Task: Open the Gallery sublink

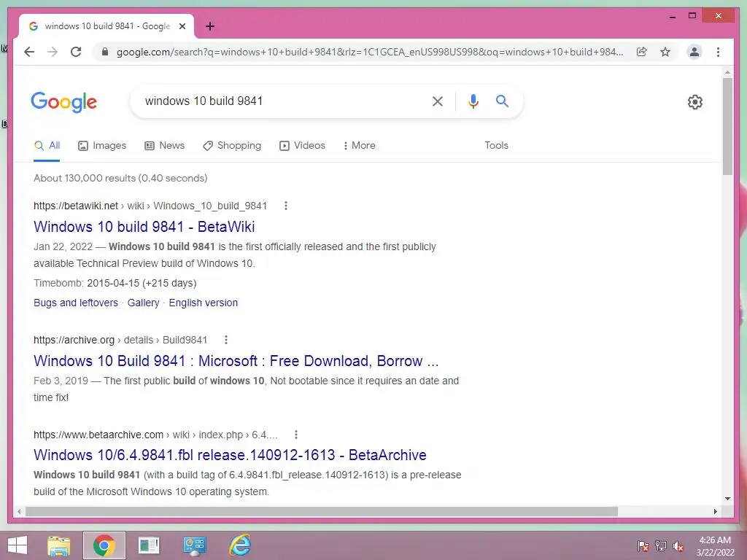Action: tap(144, 303)
